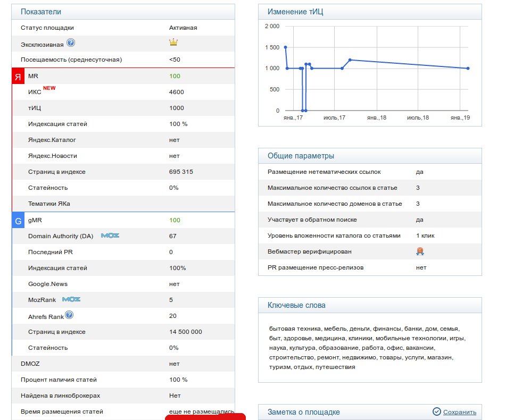The width and height of the screenshot is (522, 420).
Task: Click the 2 000 y-axis label
Action: click(x=272, y=26)
